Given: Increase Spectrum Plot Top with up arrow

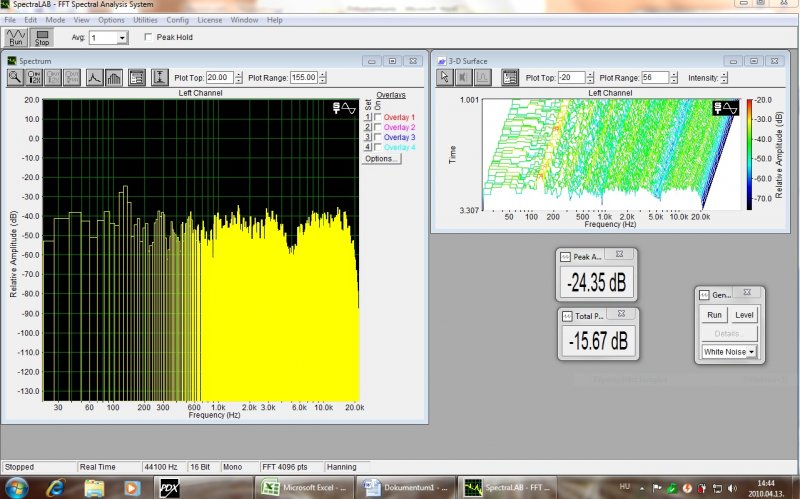Looking at the screenshot, I should (238, 74).
